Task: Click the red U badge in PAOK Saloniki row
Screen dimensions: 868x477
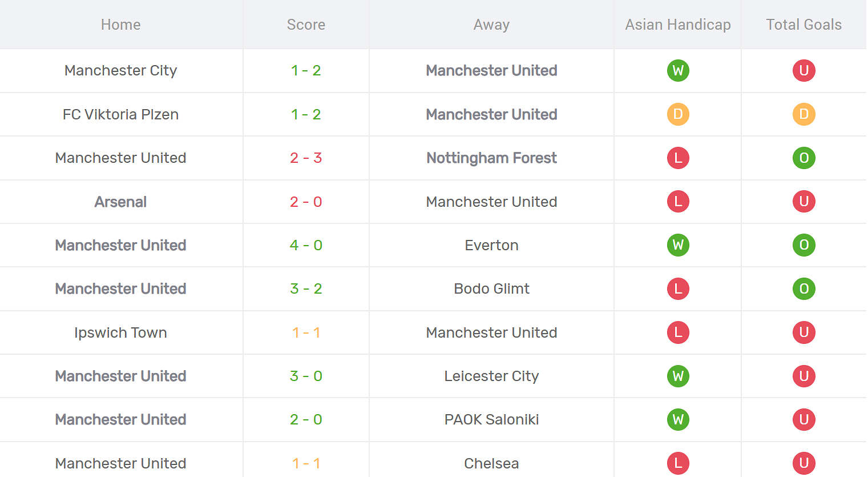Action: [x=804, y=419]
